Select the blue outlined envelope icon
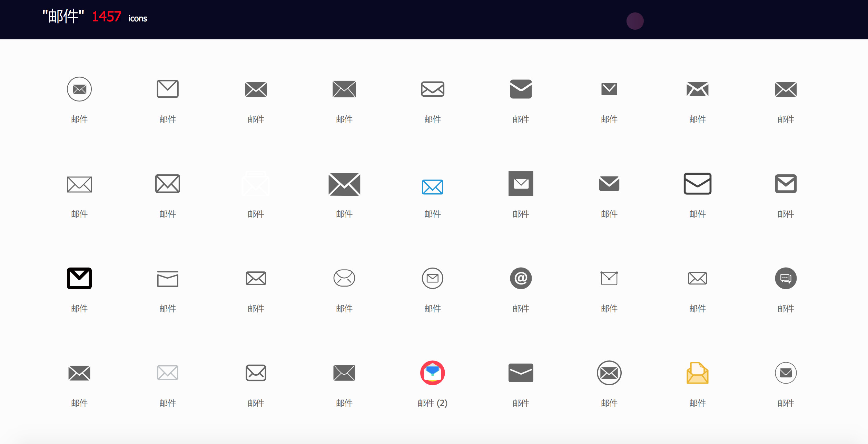 tap(432, 187)
